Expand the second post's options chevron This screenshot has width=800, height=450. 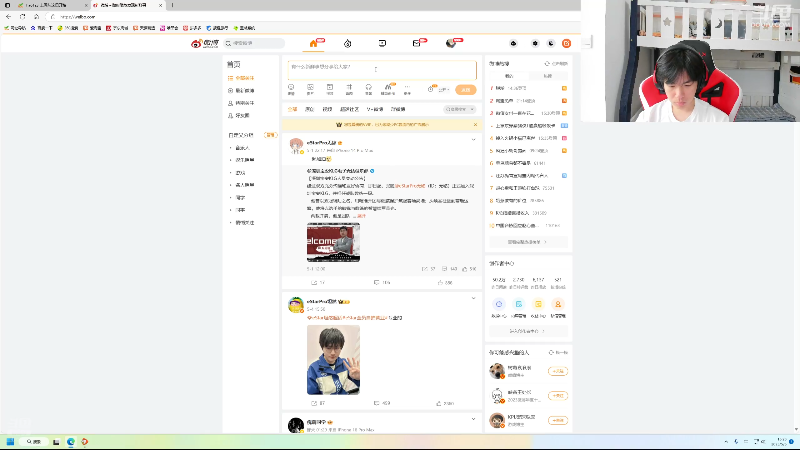[473, 298]
